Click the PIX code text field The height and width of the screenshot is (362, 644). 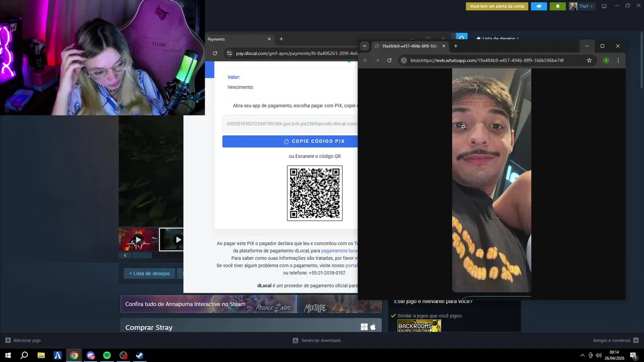pos(290,124)
